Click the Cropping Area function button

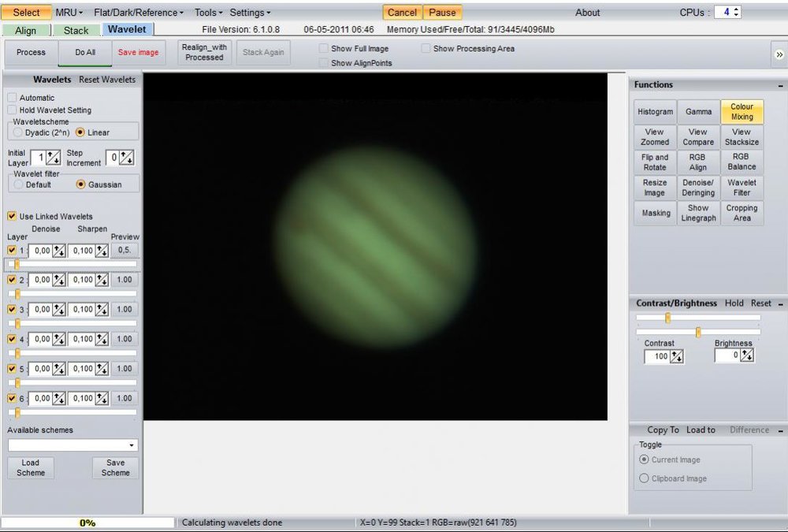coord(742,213)
